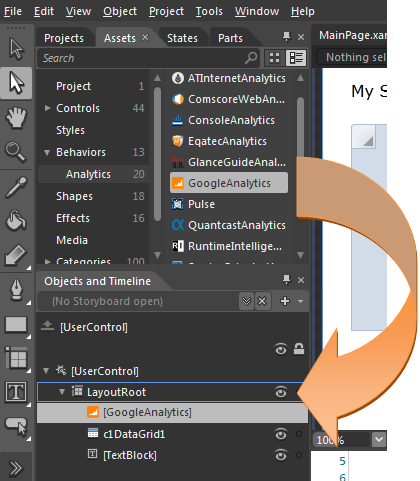Close storyboard with the X button
Screen dimensions: 420x481
[262, 301]
